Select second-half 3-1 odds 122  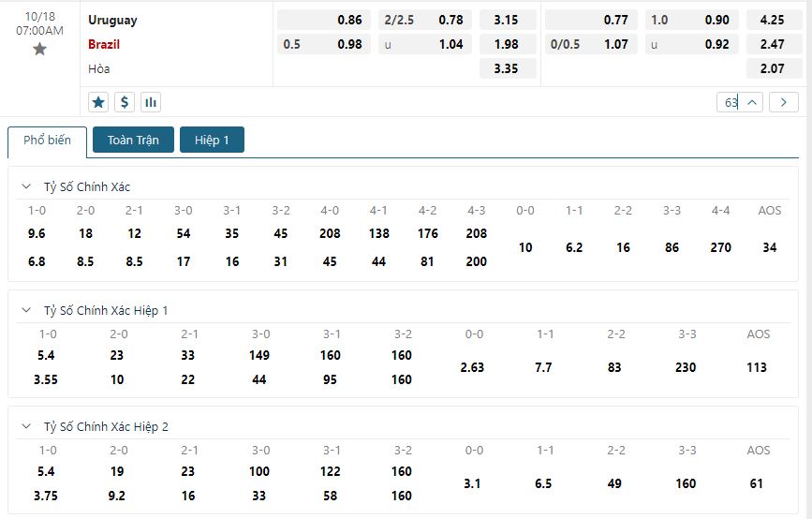click(330, 471)
